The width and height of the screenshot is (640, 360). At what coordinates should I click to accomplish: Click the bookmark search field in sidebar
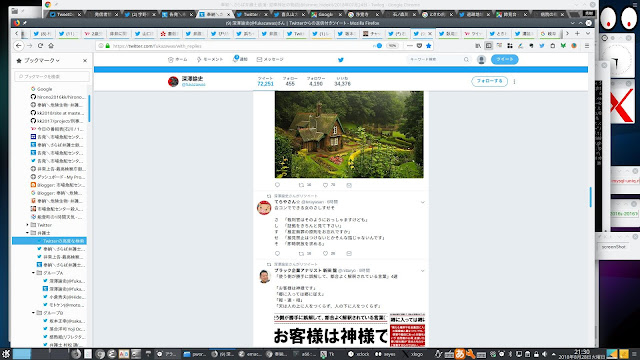tap(52, 76)
